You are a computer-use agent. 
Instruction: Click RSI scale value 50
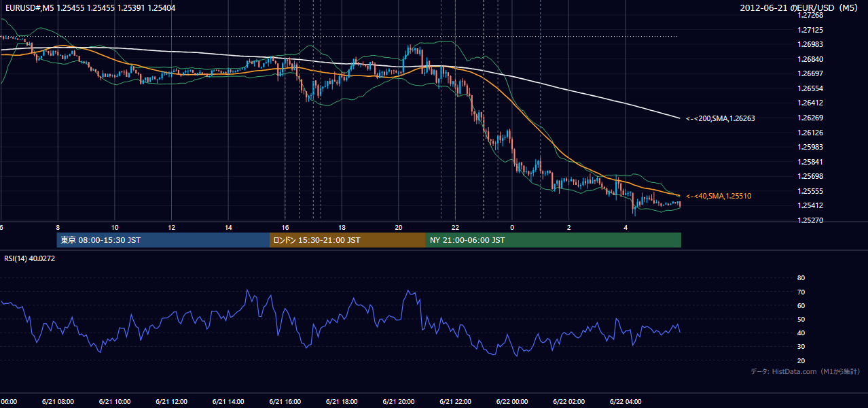tap(801, 319)
